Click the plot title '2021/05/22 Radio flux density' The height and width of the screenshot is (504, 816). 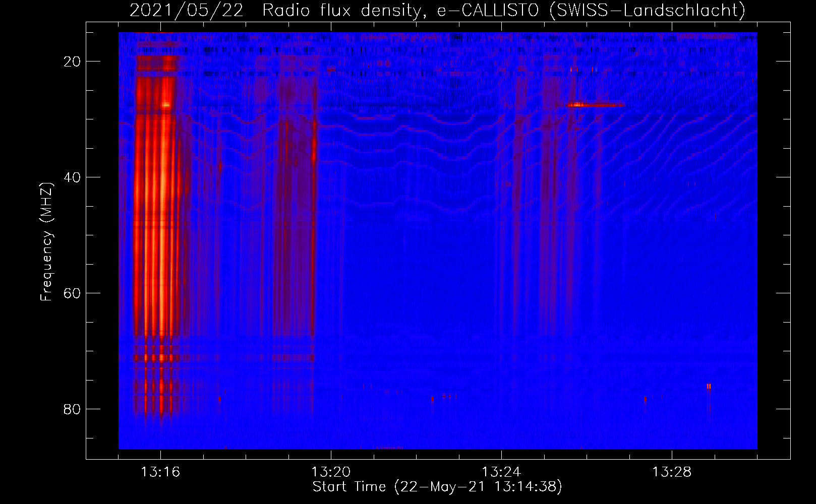point(275,10)
